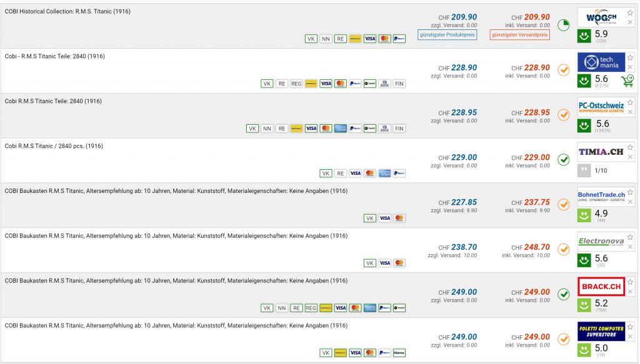640x364 pixels.
Task: Click the red total price CHF 237.75
Action: 531,202
